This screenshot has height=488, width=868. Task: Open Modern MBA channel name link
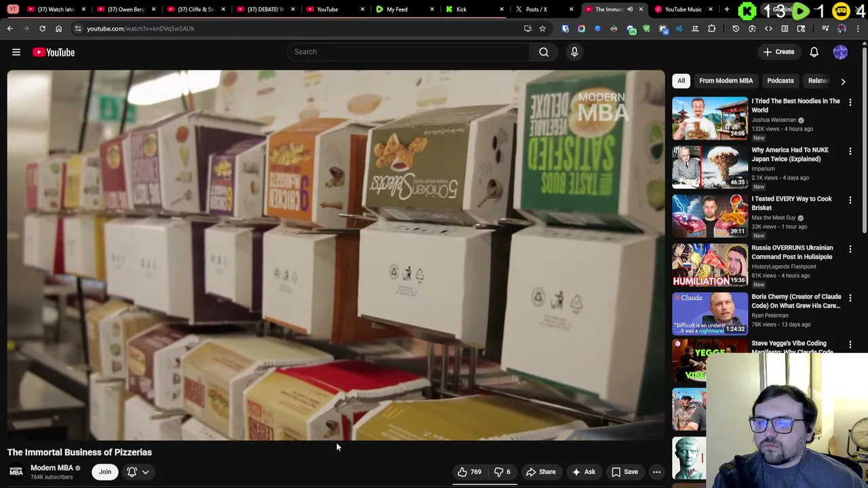pyautogui.click(x=52, y=468)
